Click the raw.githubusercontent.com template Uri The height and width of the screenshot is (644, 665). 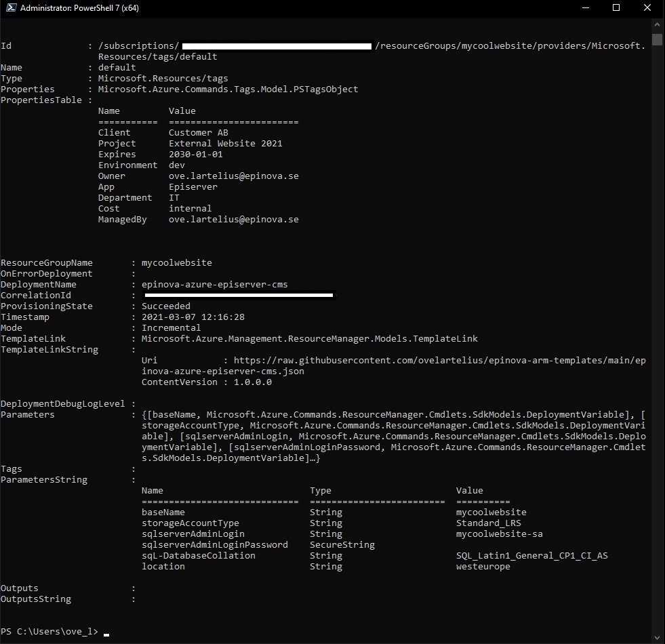439,361
